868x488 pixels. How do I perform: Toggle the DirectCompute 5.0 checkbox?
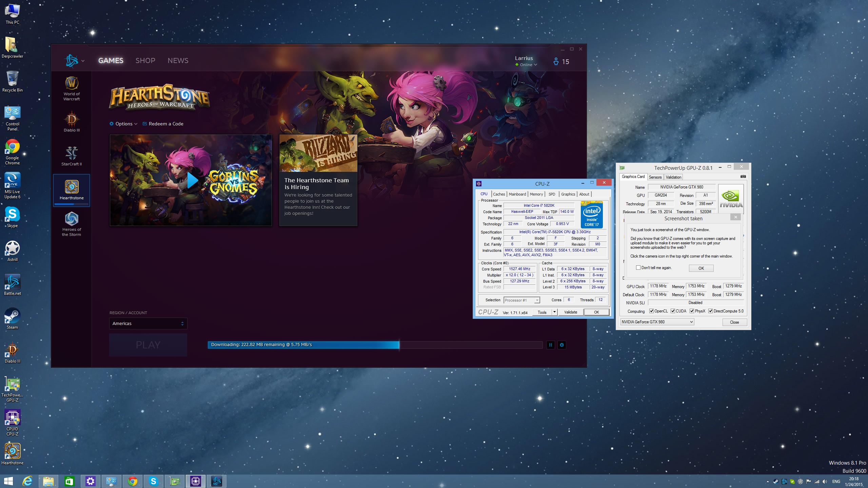coord(710,311)
